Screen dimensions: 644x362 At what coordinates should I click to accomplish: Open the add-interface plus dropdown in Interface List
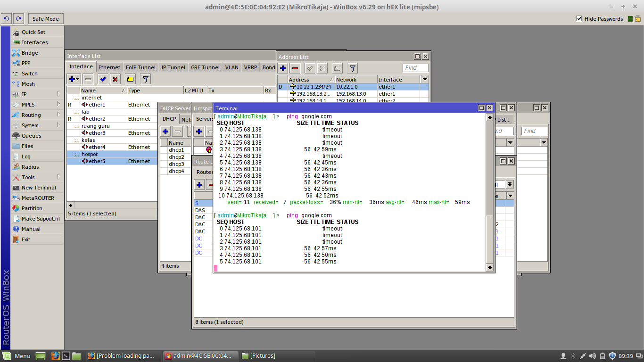pyautogui.click(x=74, y=79)
